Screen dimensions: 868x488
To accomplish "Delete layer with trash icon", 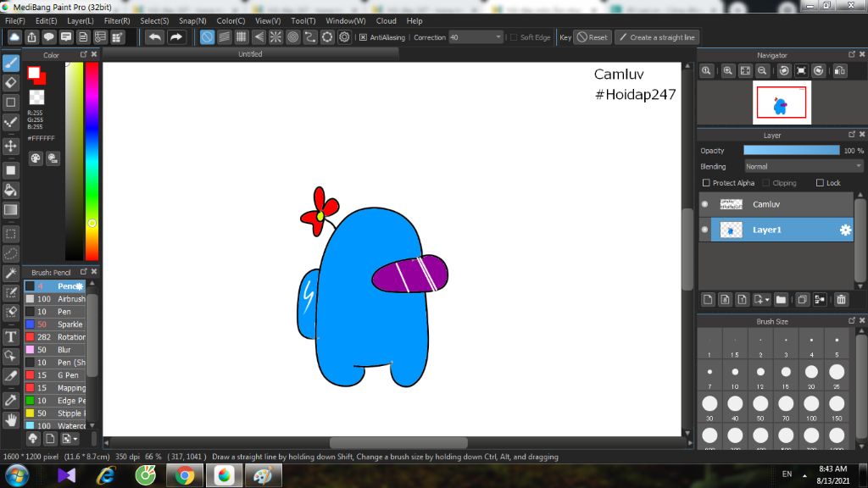I will pos(842,299).
